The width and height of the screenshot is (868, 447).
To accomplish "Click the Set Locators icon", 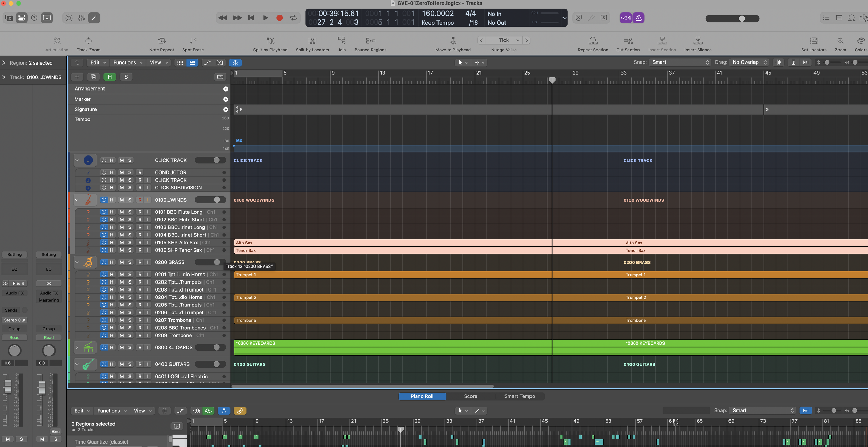I will click(814, 41).
